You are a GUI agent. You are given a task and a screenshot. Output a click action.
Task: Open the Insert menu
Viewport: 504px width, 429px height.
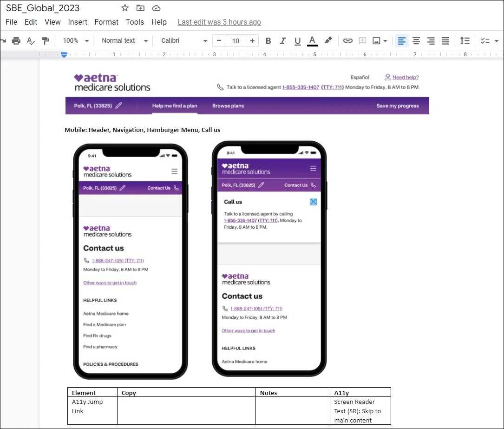coord(78,22)
